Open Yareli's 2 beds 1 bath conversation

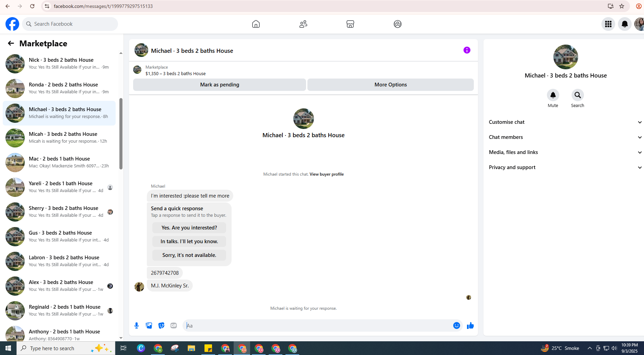tap(59, 187)
